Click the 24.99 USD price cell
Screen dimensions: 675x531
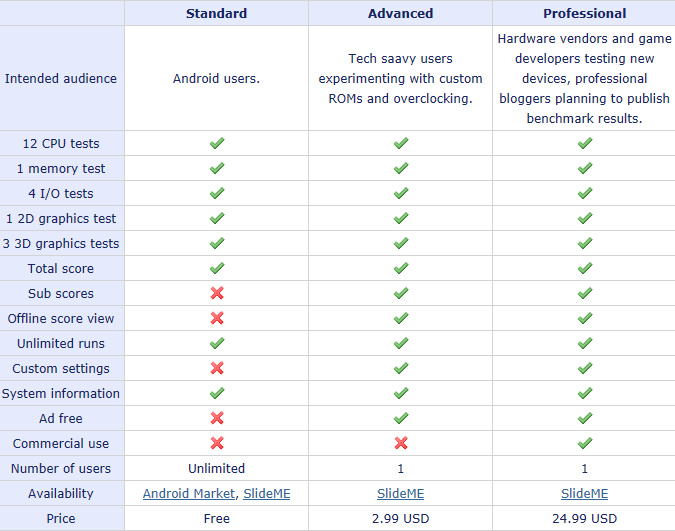[584, 519]
